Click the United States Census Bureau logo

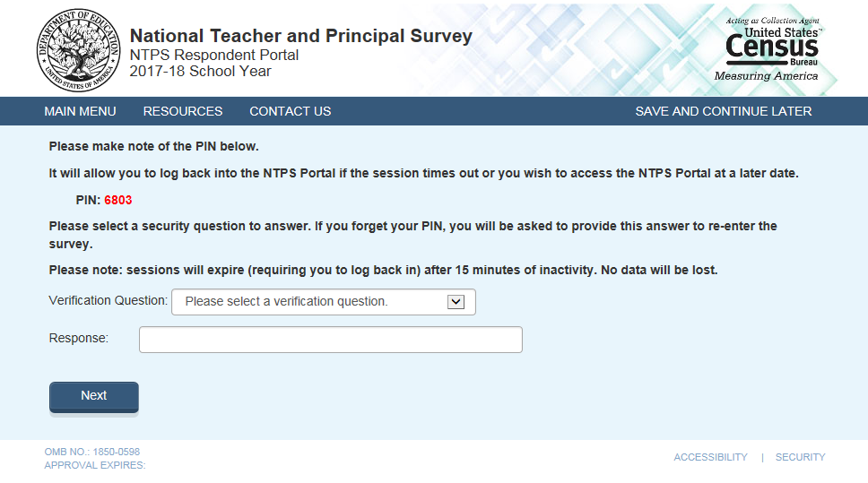(771, 47)
